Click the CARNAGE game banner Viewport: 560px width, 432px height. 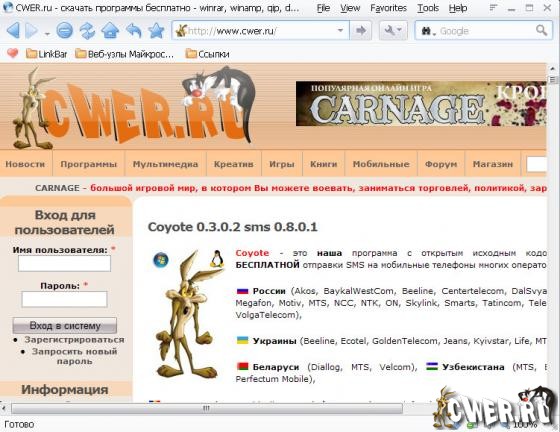421,104
